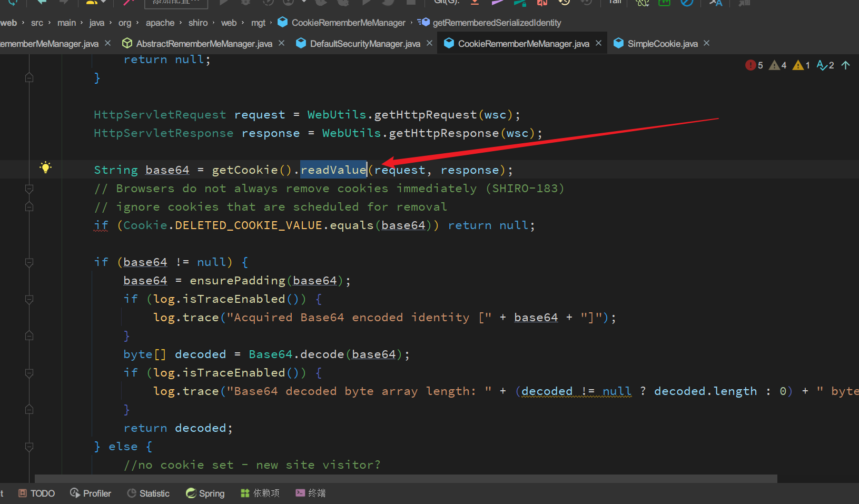The image size is (859, 504).
Task: Click the 'ensurePadding' method call
Action: click(238, 281)
